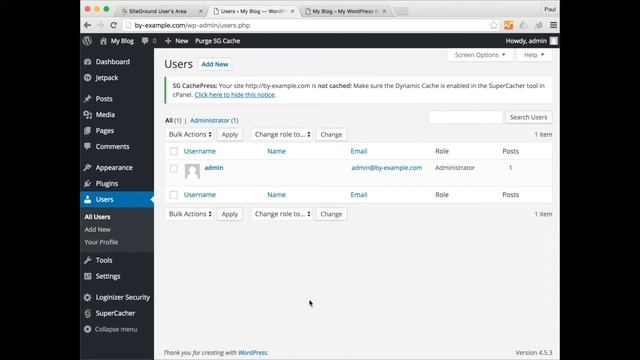Click the WordPress logo in admin bar

click(x=87, y=41)
